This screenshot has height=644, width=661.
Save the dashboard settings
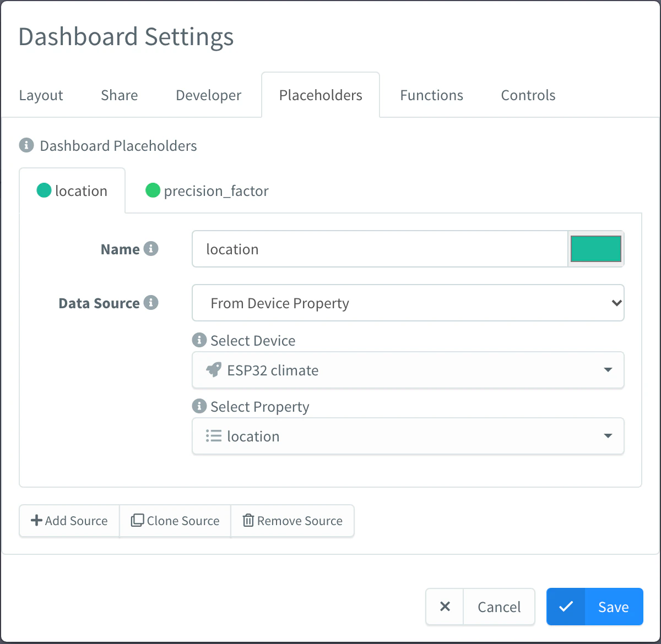(595, 607)
